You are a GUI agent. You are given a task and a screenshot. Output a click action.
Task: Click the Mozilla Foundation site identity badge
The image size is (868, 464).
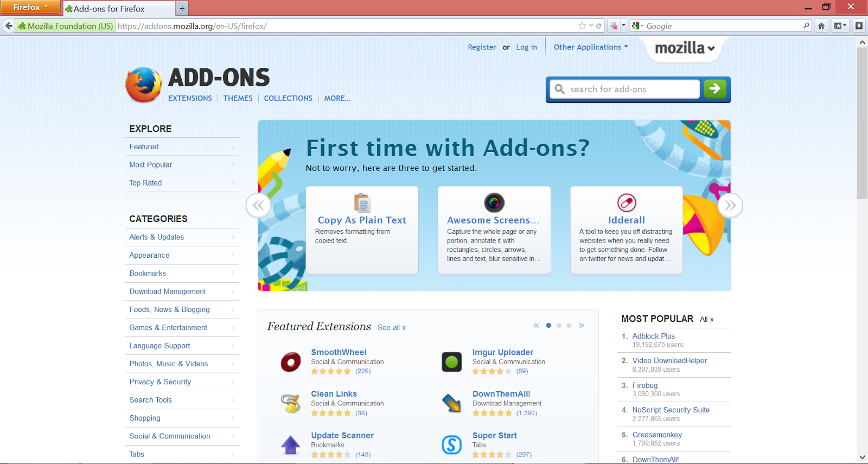(x=65, y=26)
